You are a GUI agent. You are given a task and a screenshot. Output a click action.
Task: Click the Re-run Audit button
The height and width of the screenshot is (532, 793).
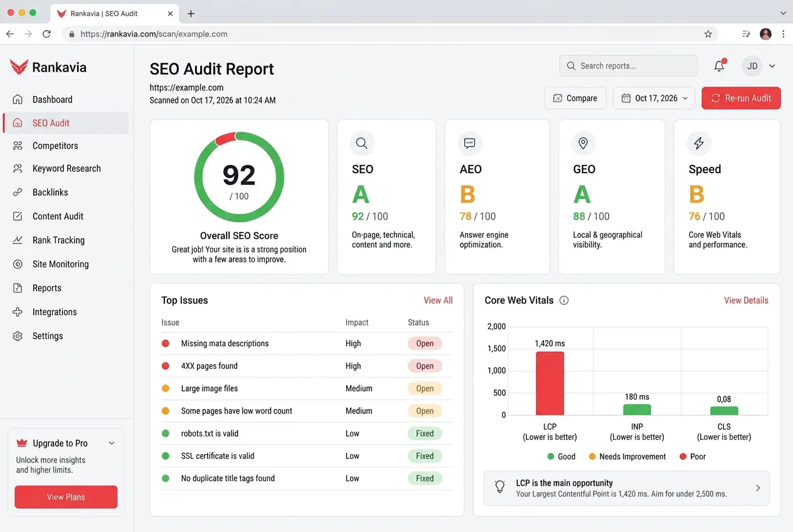(741, 98)
